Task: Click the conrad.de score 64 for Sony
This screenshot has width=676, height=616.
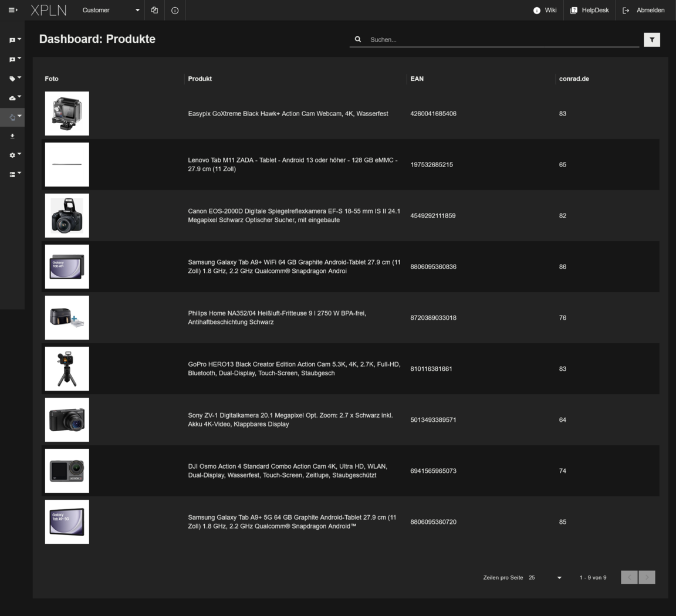Action: [x=563, y=420]
